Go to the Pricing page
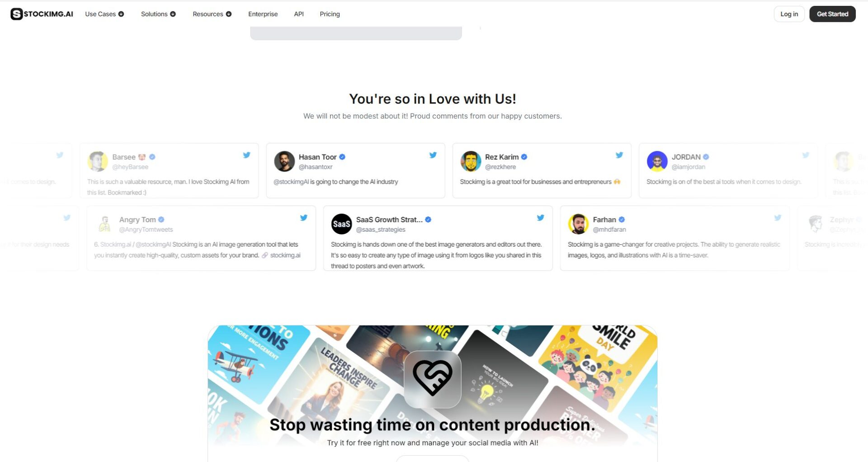Screen dimensions: 868x462 pos(330,14)
